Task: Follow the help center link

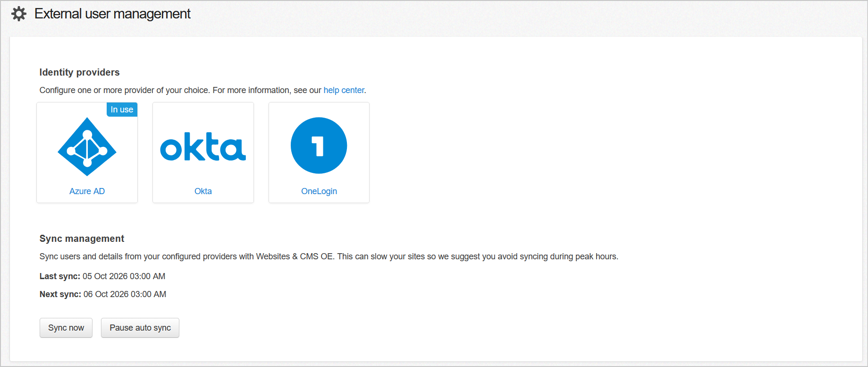Action: click(344, 90)
